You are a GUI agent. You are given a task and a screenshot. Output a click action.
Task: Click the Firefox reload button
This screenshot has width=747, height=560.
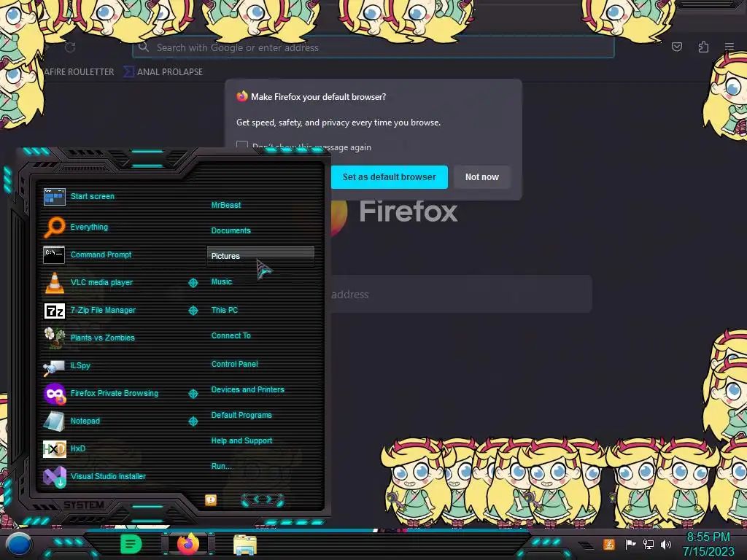(70, 47)
